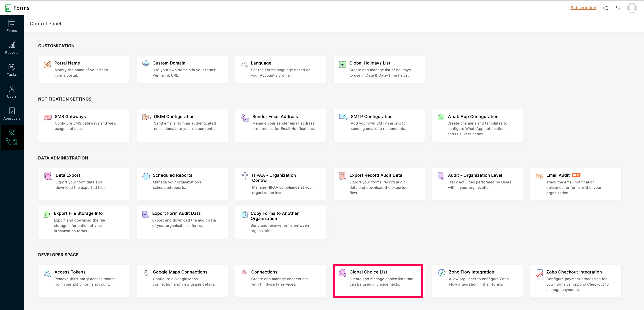
Task: Click the announcements megaphone icon
Action: click(x=606, y=8)
